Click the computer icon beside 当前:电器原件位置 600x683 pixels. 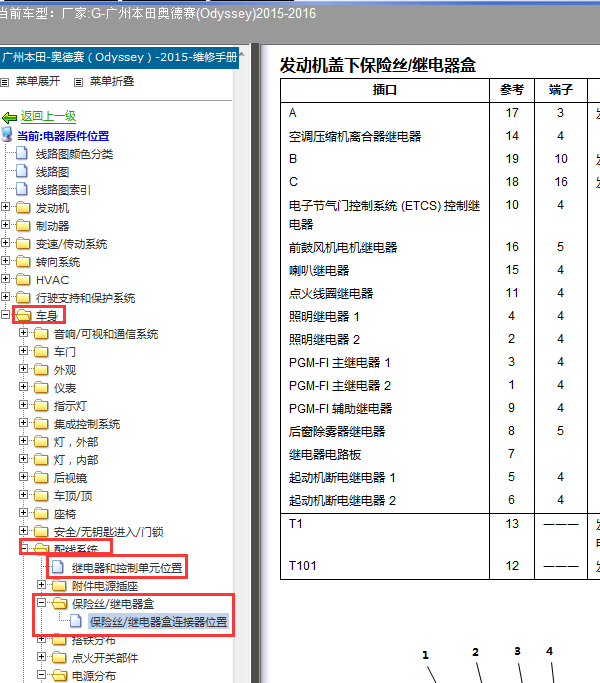click(x=7, y=135)
